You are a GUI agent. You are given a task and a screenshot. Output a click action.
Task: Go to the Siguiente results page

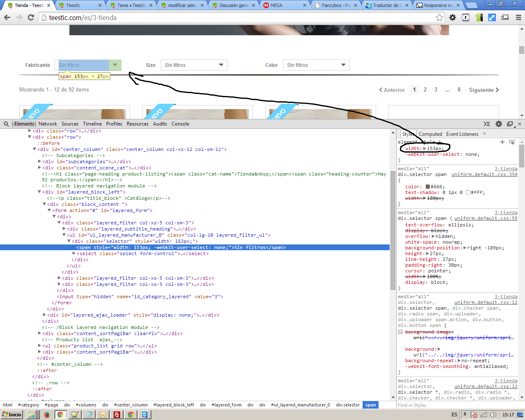coord(484,90)
